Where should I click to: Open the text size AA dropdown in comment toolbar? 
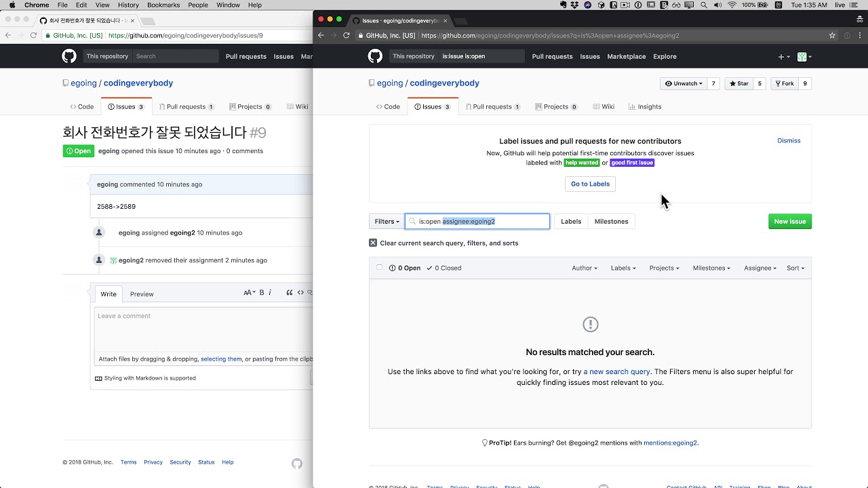coord(250,293)
